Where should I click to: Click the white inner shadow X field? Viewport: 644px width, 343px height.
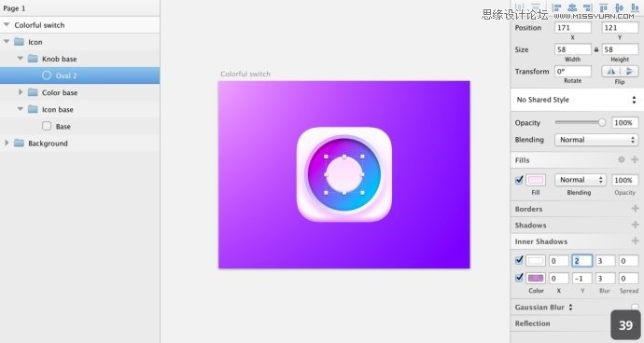tap(558, 261)
